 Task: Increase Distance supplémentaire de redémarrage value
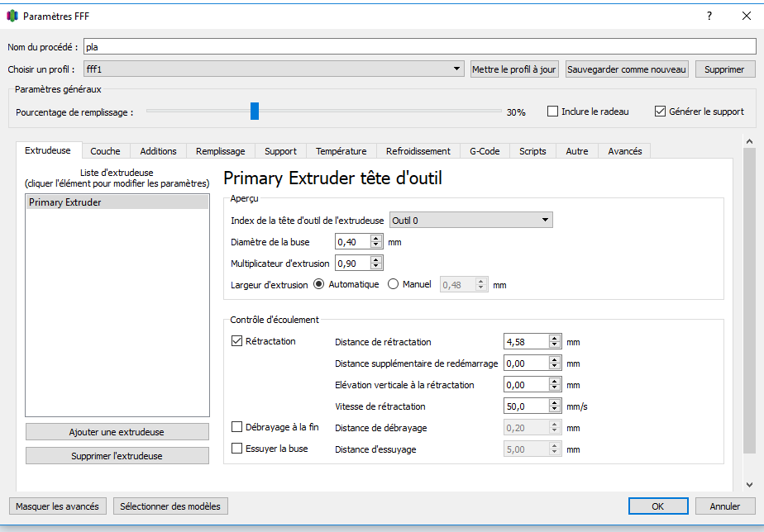(555, 359)
